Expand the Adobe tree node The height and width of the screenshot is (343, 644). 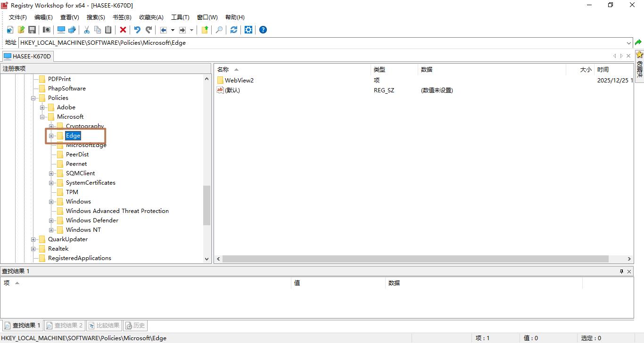point(42,107)
